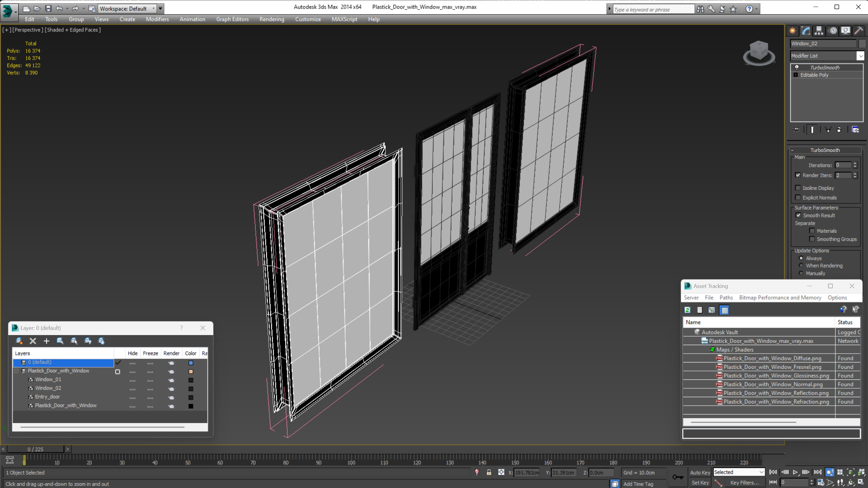
Task: Click Refresh icon in Asset Tracking toolbar
Action: click(x=687, y=310)
